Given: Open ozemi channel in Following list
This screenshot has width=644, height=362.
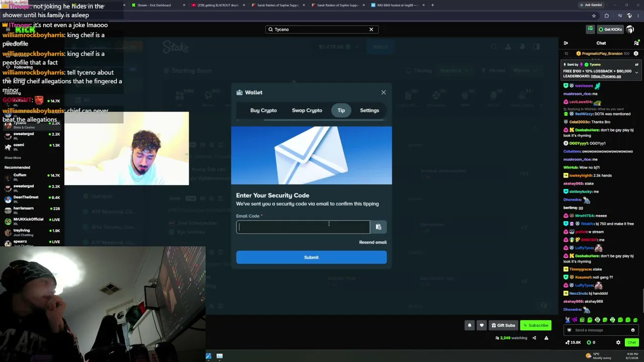Looking at the screenshot, I should [32, 147].
